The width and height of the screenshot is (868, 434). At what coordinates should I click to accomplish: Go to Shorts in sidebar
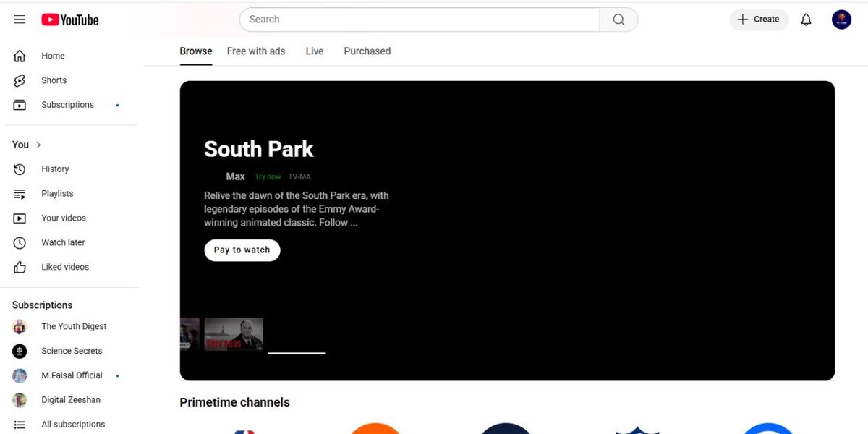54,80
